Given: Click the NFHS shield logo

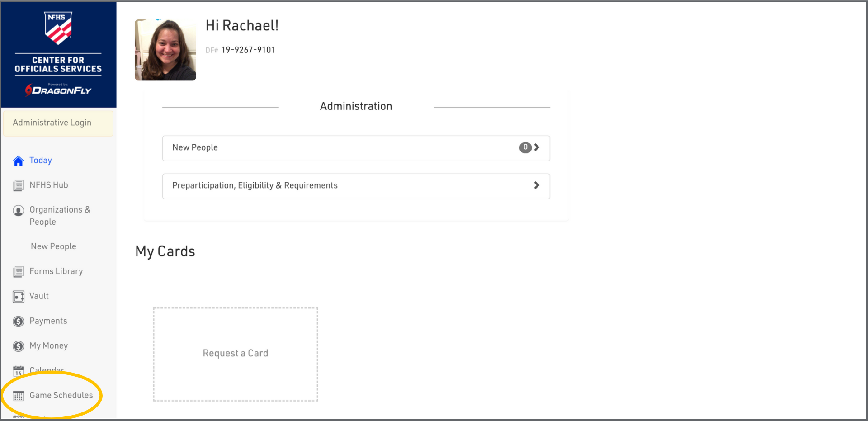Looking at the screenshot, I should [x=58, y=28].
